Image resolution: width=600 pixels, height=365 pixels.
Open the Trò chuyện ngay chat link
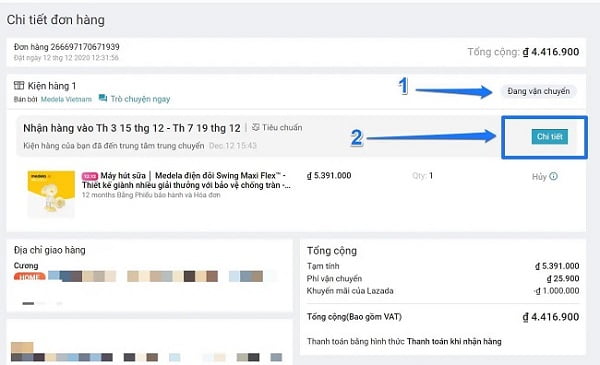point(140,99)
